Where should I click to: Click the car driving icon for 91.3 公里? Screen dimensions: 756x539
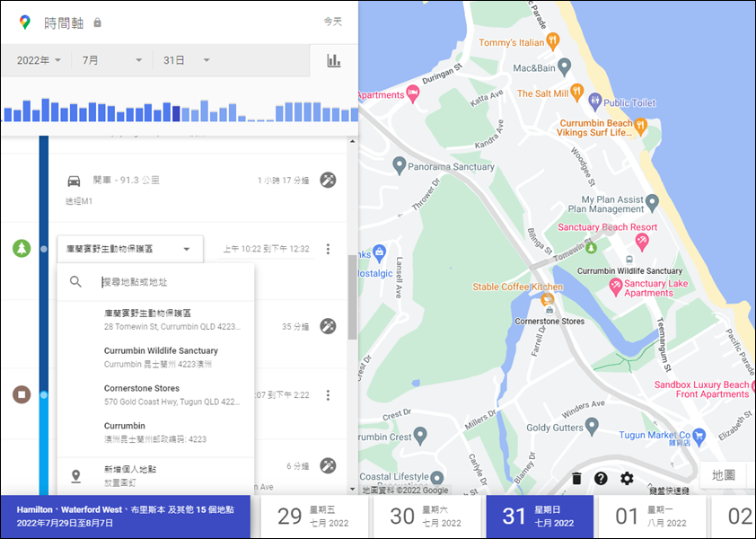point(74,181)
